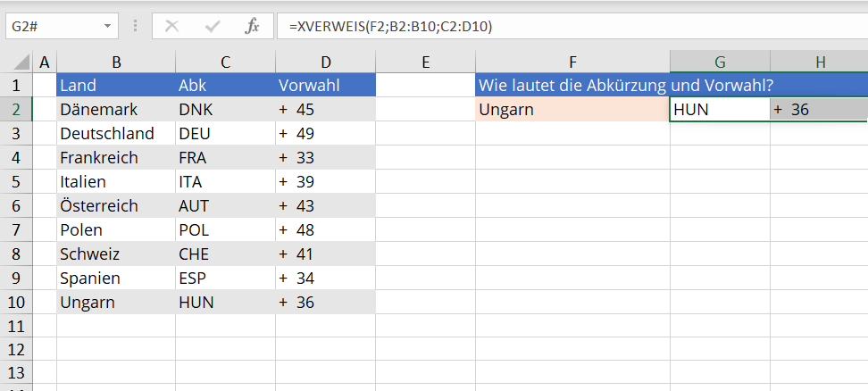
Task: Click the HUN result cell
Action: coord(720,110)
